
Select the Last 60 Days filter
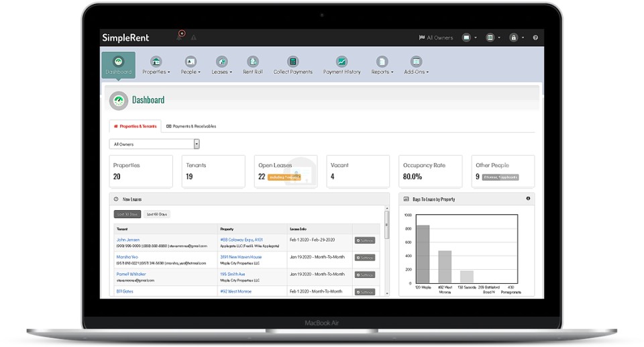157,214
